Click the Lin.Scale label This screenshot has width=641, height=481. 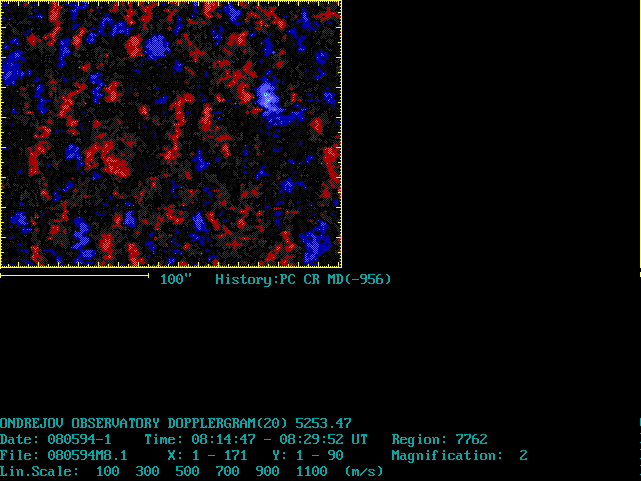(x=39, y=471)
